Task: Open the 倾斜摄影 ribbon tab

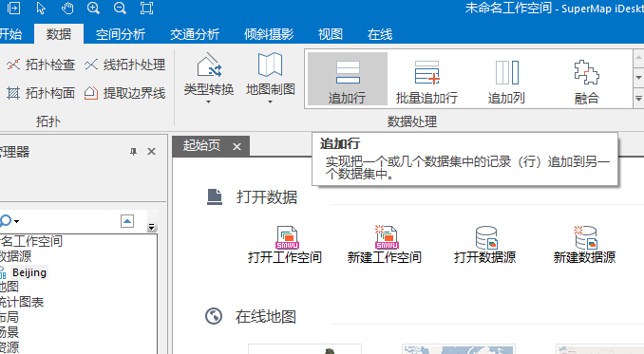Action: (269, 34)
